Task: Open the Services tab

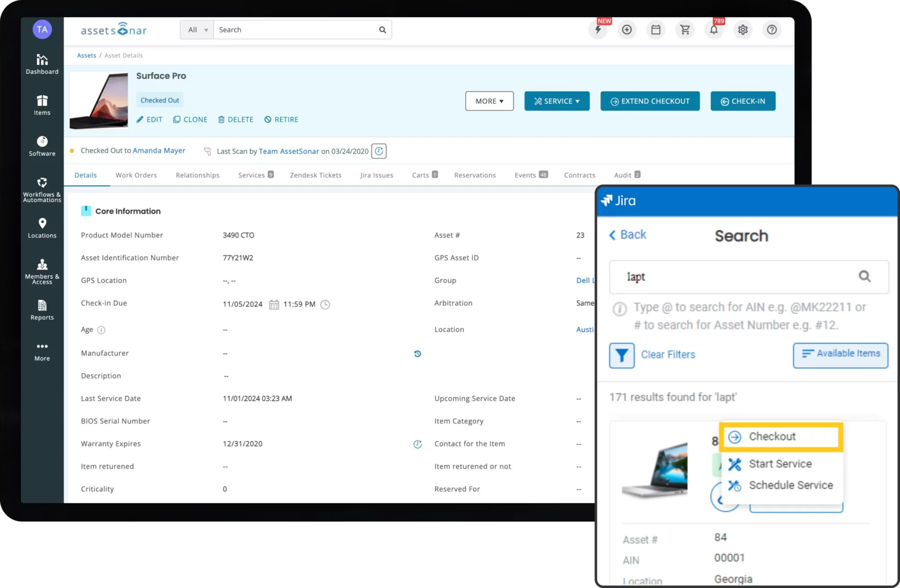Action: point(256,175)
